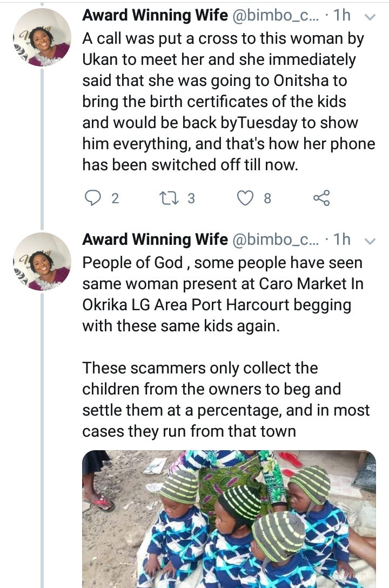Tap Award Winning Wife name on second tweet
The image size is (389, 588).
[x=155, y=239]
